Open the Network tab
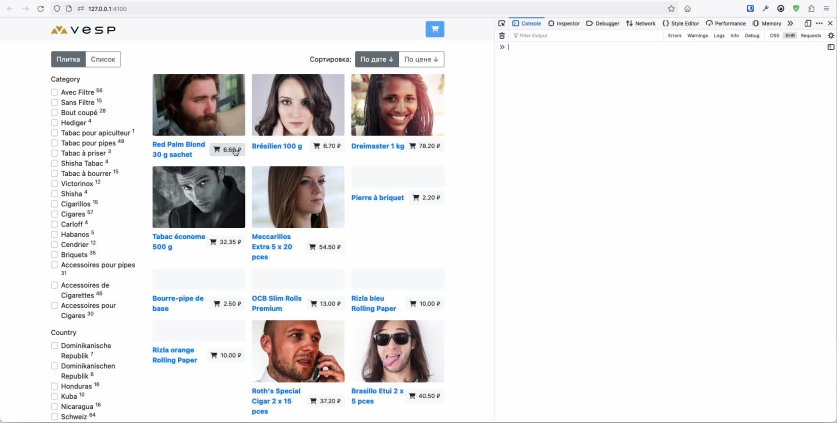 click(x=641, y=24)
